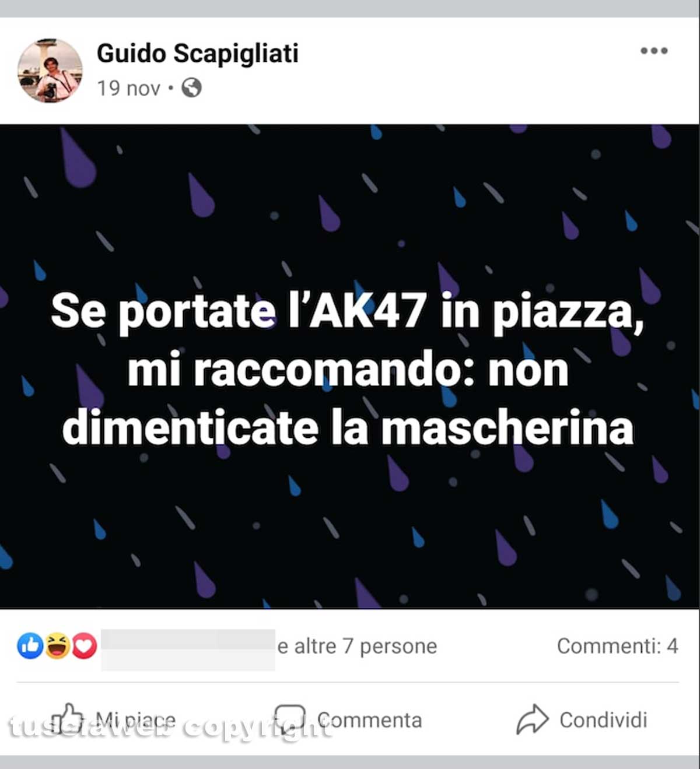Open the 19 nov post timestamp
The height and width of the screenshot is (769, 700).
[128, 88]
